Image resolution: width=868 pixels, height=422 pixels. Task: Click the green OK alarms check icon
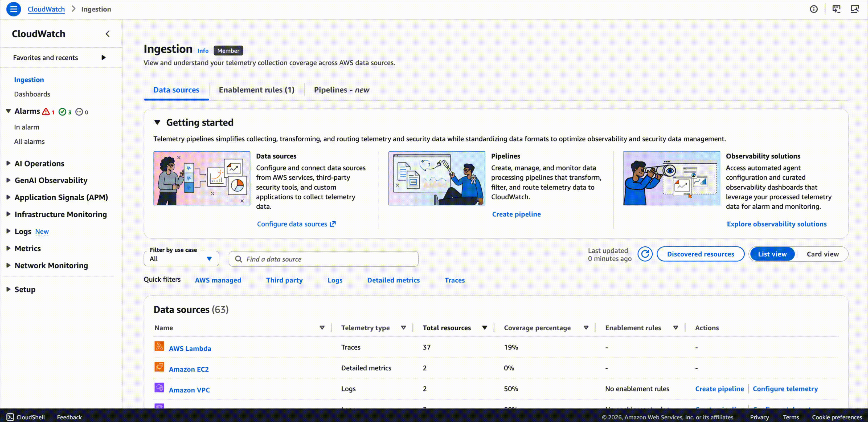pyautogui.click(x=62, y=112)
